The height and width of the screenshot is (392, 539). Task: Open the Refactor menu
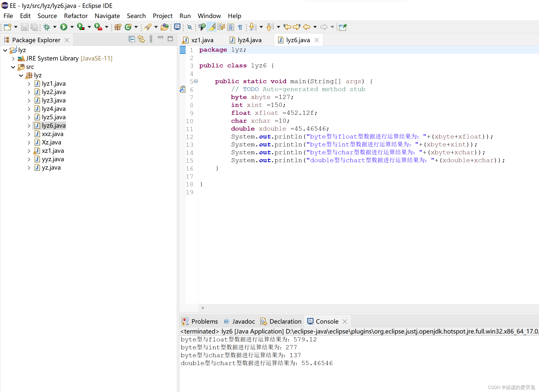click(x=76, y=16)
